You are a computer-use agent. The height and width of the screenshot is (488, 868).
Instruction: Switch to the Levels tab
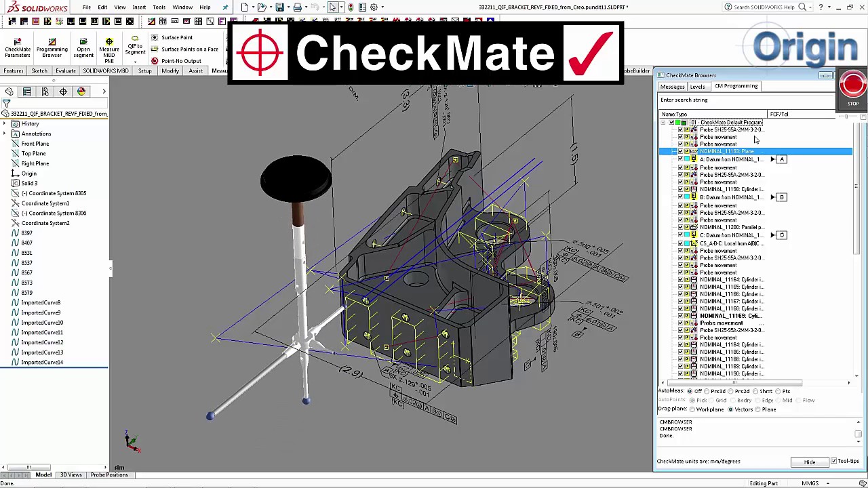point(697,87)
